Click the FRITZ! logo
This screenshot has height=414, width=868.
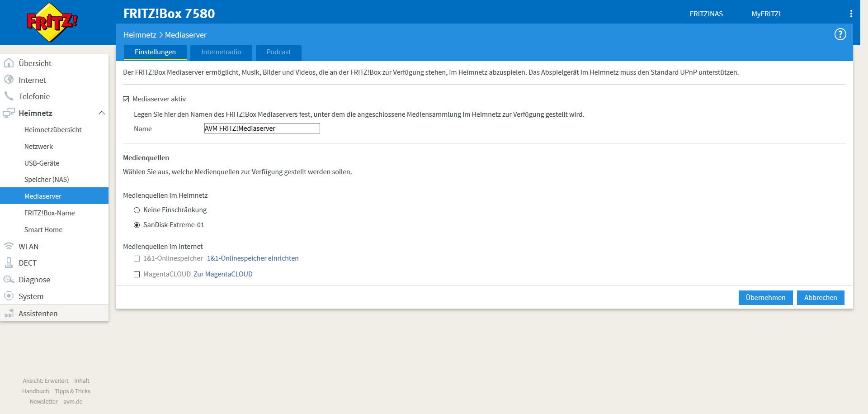(x=52, y=22)
